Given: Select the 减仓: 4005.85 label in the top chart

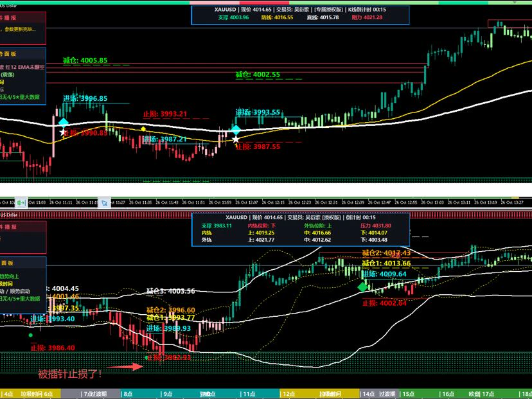Looking at the screenshot, I should point(85,60).
